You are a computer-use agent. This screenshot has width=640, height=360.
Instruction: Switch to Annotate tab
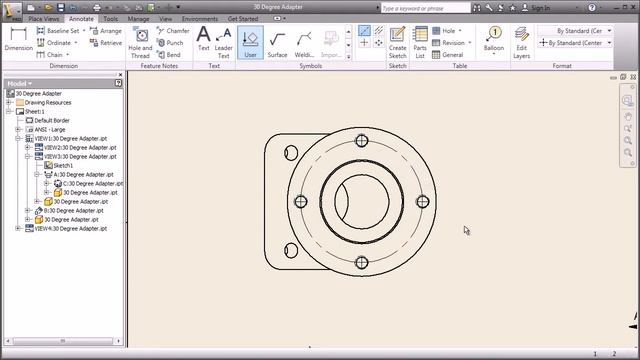coord(81,19)
